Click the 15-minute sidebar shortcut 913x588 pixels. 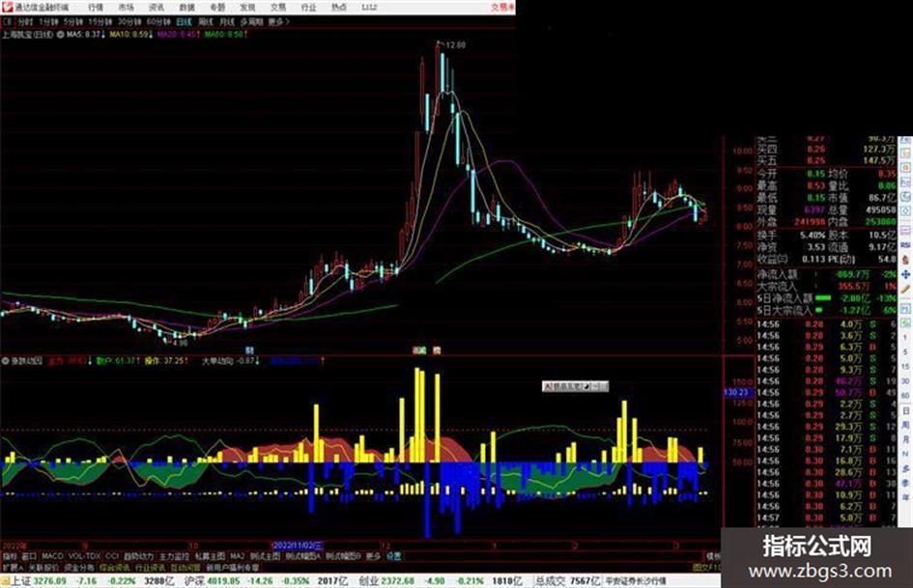coord(905,366)
